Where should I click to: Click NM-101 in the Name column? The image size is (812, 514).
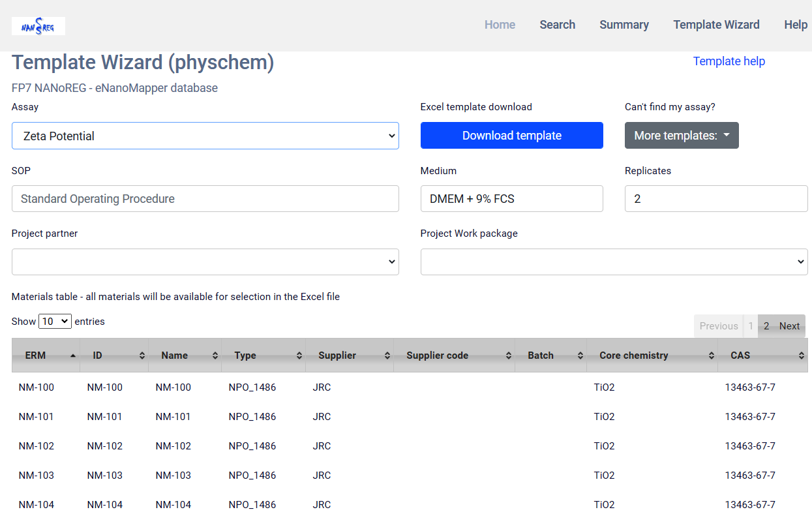(173, 417)
